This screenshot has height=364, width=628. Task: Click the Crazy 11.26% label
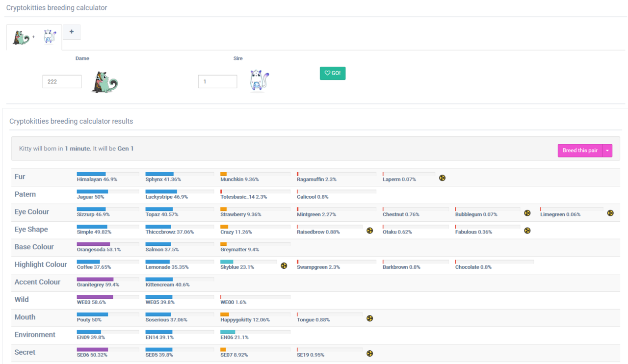[x=236, y=232]
